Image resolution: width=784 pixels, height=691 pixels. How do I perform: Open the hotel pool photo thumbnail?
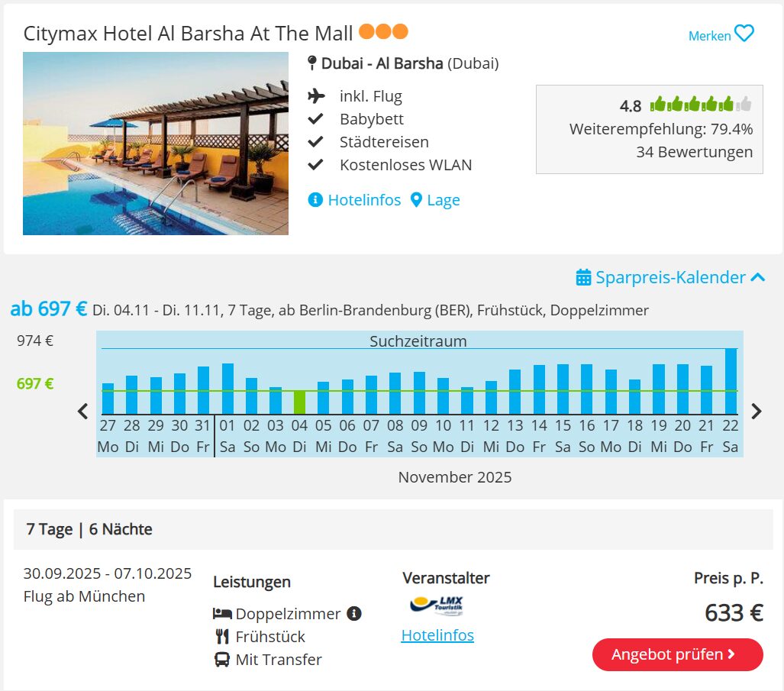point(156,144)
